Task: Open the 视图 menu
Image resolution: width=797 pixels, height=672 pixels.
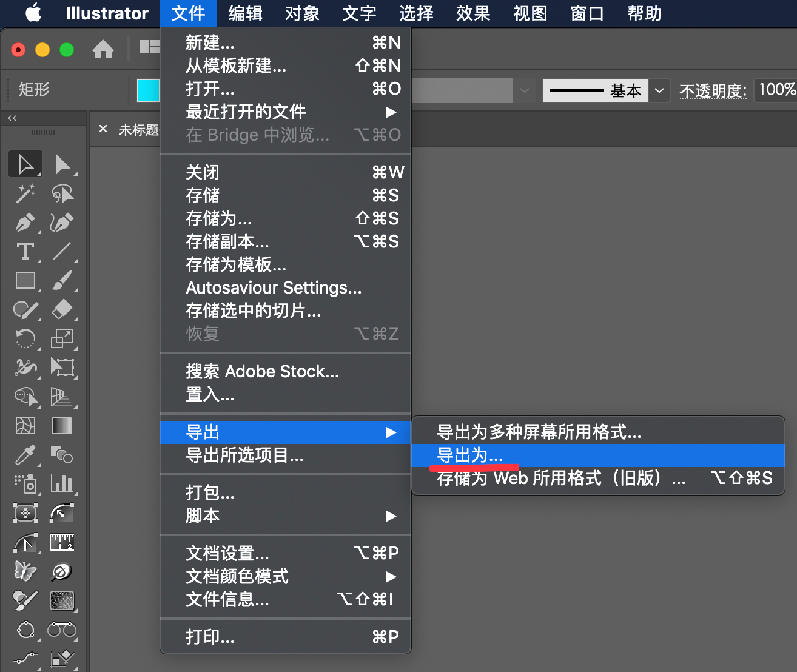Action: 530,13
